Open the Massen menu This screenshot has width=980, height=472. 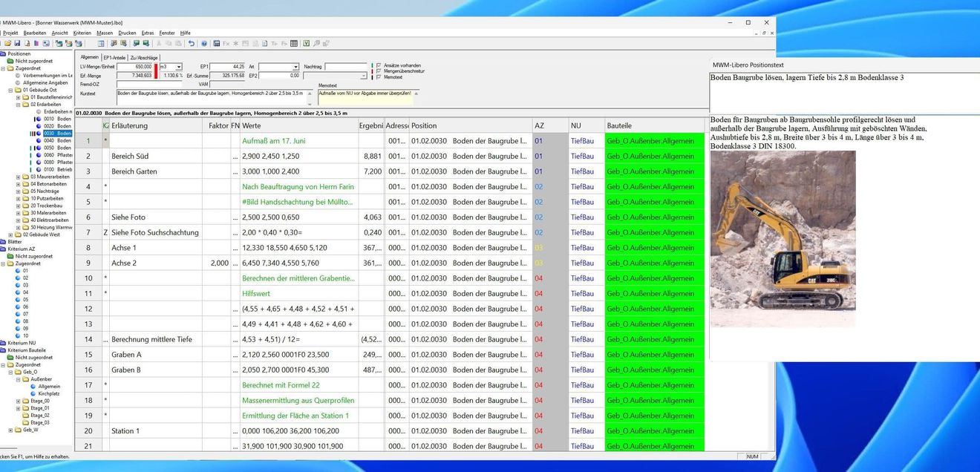point(105,33)
